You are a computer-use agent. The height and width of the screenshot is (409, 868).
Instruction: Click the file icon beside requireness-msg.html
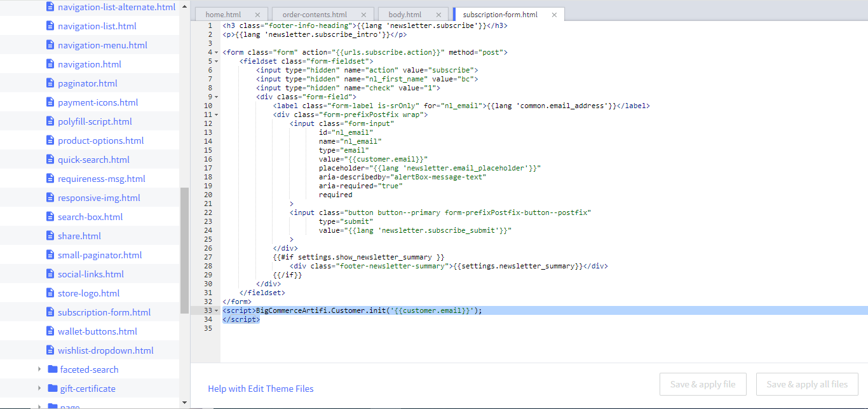pos(51,179)
